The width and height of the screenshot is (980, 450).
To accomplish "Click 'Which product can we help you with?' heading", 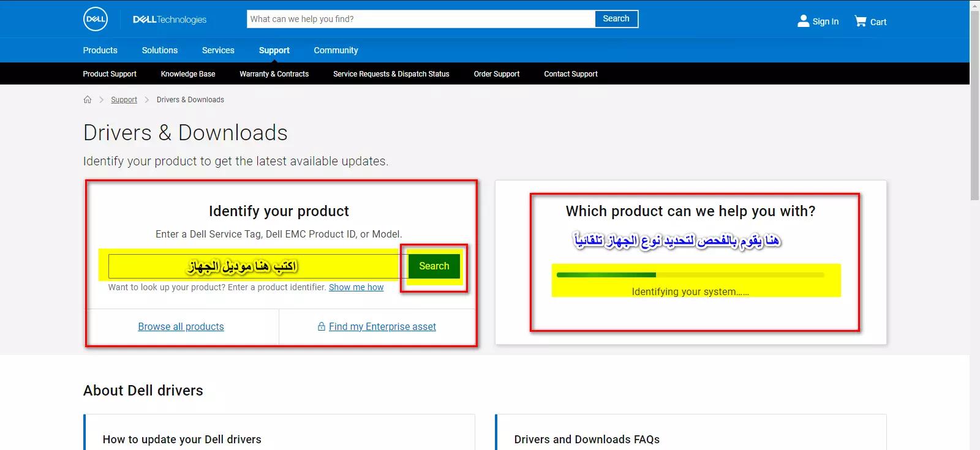I will (690, 211).
